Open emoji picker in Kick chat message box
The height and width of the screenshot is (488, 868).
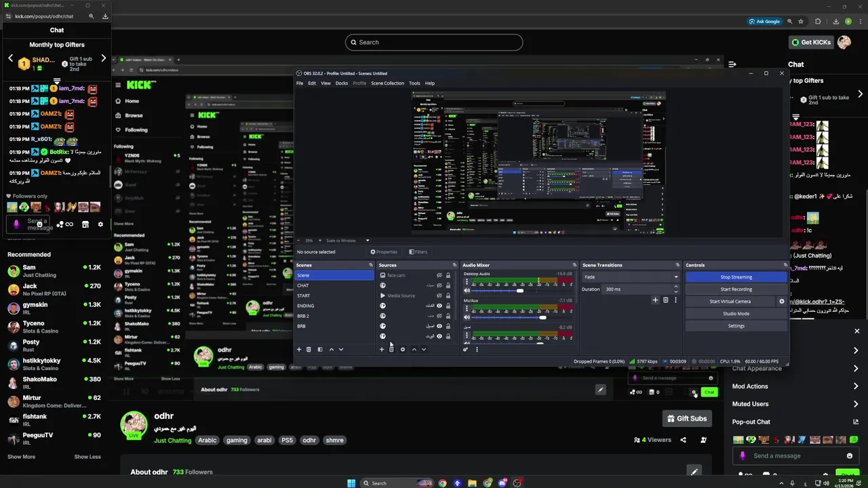click(x=850, y=456)
